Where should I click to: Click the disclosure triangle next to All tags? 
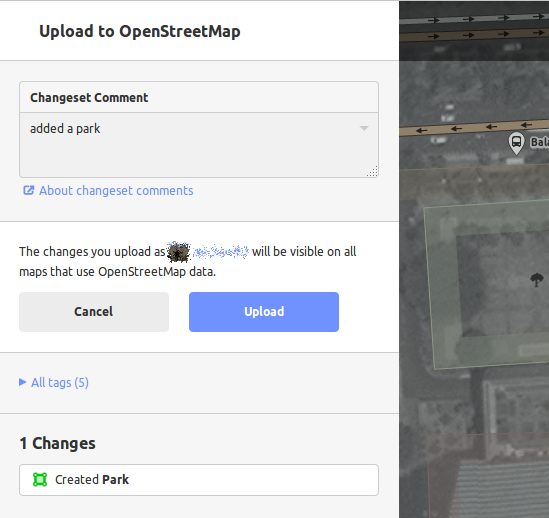[x=23, y=382]
